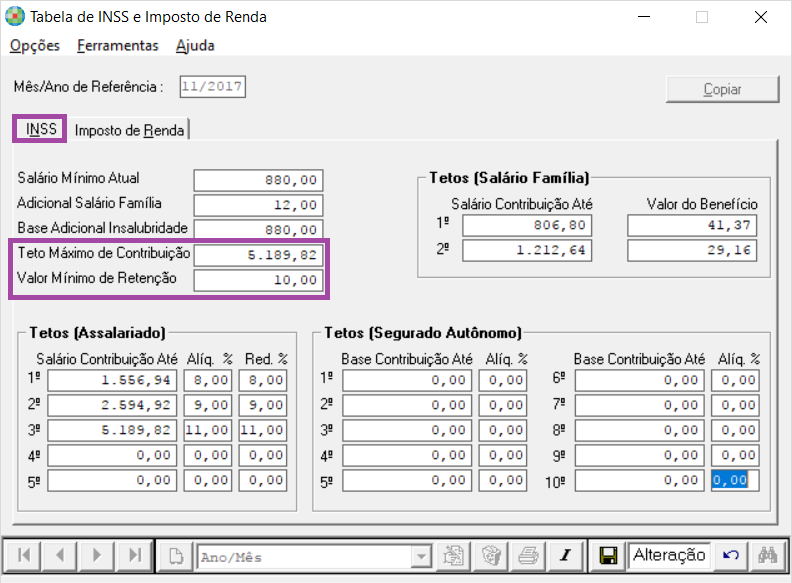Click the printer icon
Screen dimensions: 792x583
tap(528, 556)
